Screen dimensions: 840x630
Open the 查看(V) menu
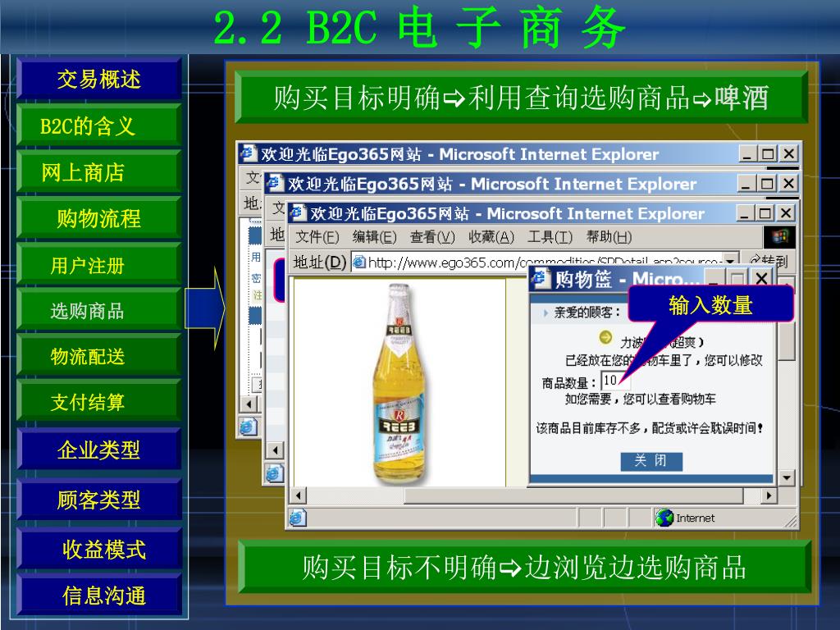pyautogui.click(x=432, y=237)
